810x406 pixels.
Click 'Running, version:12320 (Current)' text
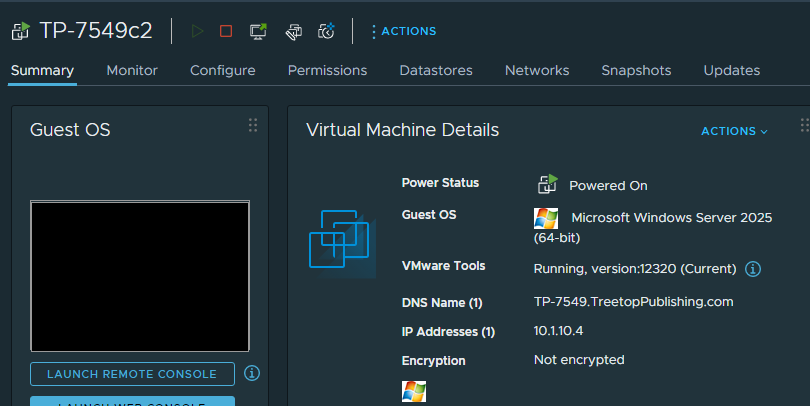point(635,269)
